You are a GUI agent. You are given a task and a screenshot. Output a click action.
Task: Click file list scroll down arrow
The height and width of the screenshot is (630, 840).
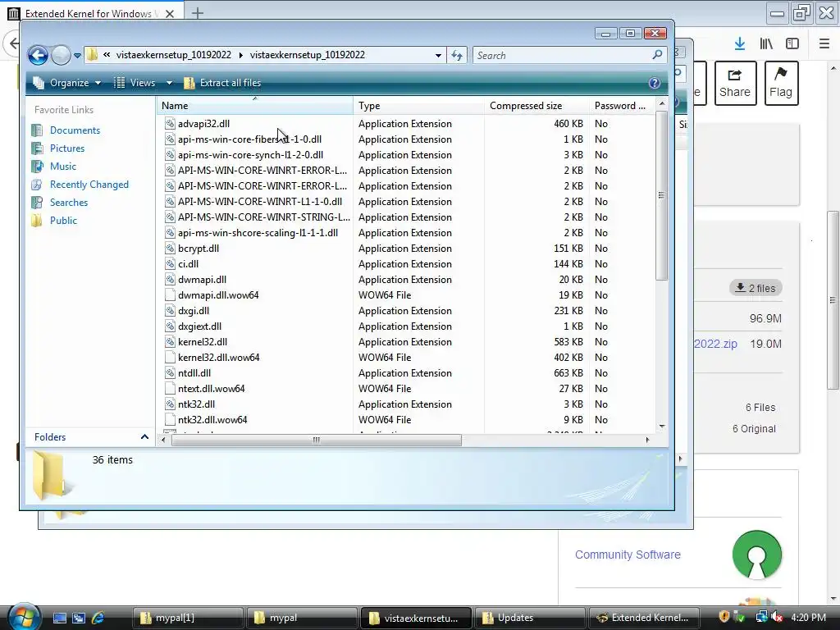662,427
